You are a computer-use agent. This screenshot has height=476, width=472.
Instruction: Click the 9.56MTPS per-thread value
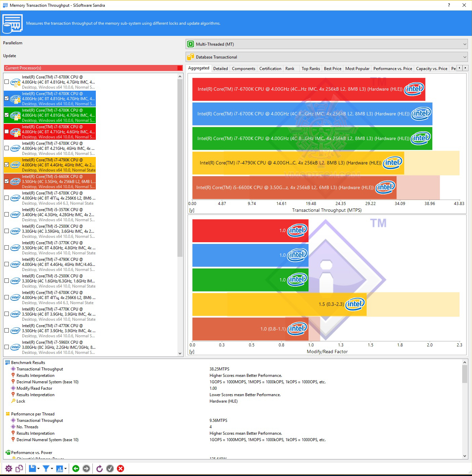pyautogui.click(x=218, y=420)
